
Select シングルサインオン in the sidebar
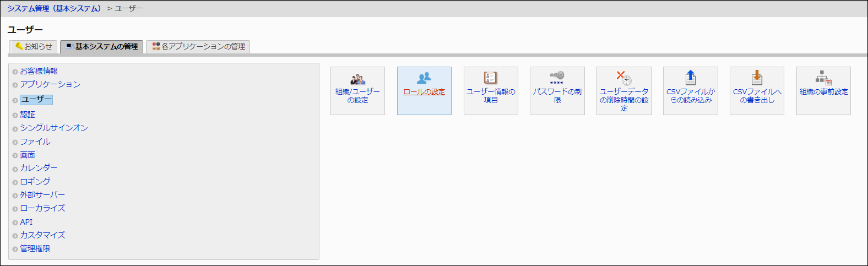[x=54, y=128]
